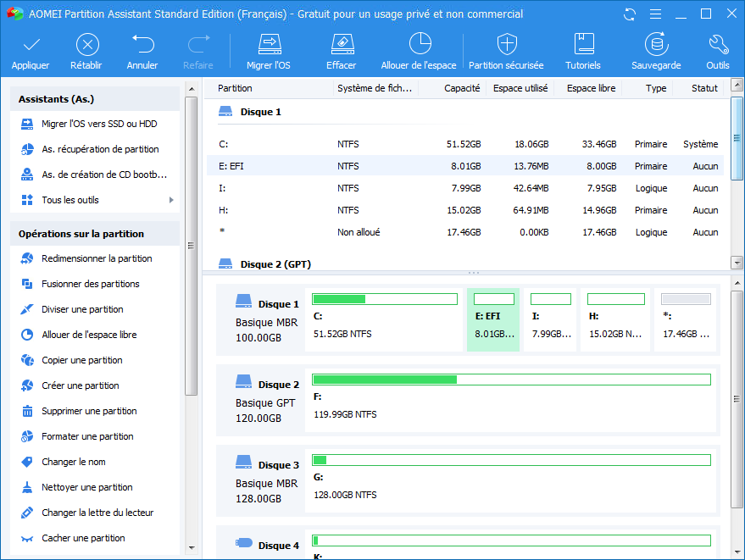The image size is (745, 560).
Task: Open the title bar options menu icon
Action: [x=653, y=14]
